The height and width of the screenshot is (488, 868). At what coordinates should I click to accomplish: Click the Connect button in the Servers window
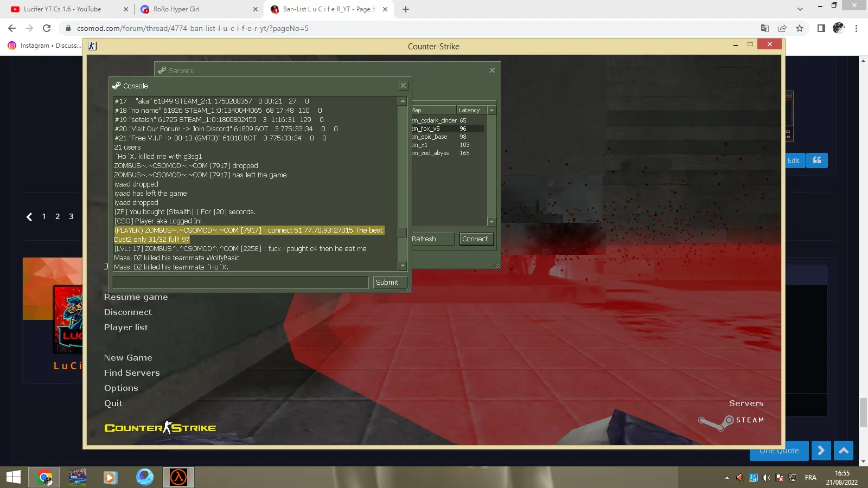point(475,239)
